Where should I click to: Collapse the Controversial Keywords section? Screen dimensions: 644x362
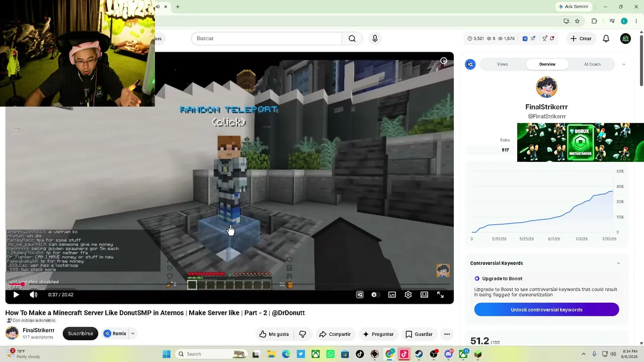coord(618,263)
